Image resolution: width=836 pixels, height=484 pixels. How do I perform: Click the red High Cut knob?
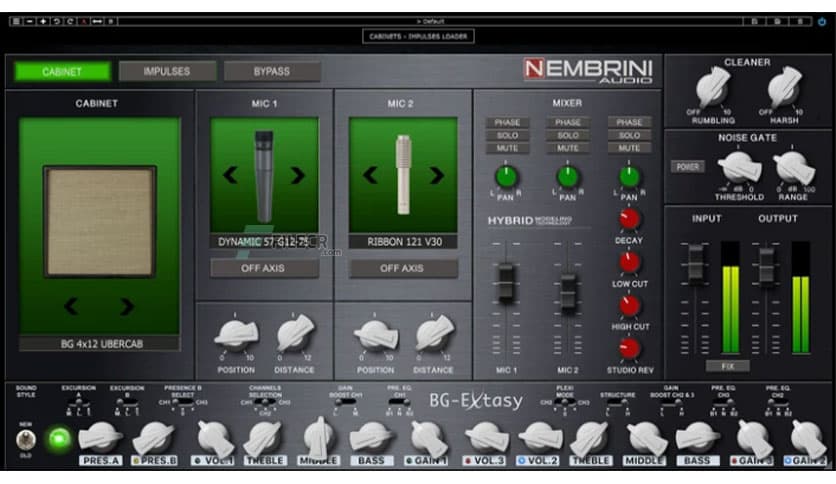pyautogui.click(x=629, y=305)
